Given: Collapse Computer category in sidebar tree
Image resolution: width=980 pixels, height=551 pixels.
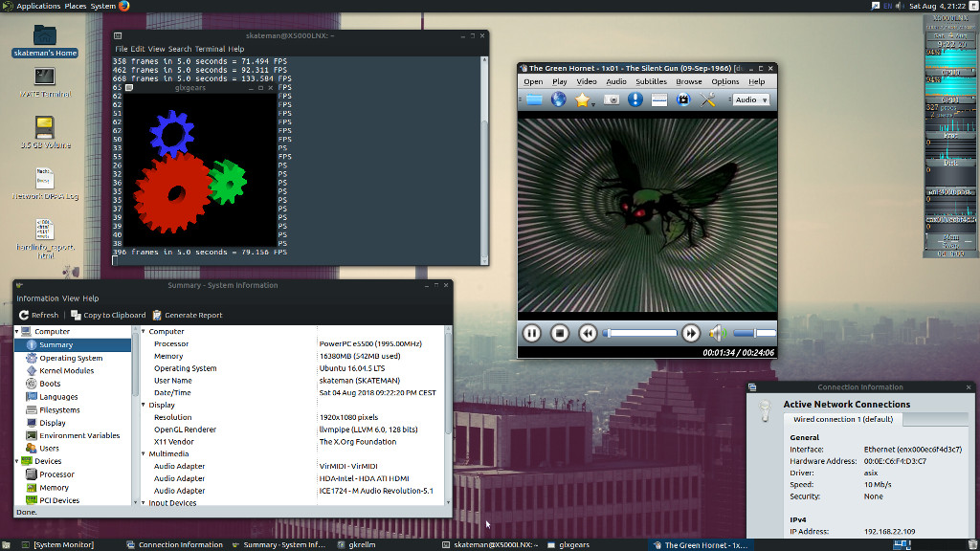Looking at the screenshot, I should pos(17,332).
